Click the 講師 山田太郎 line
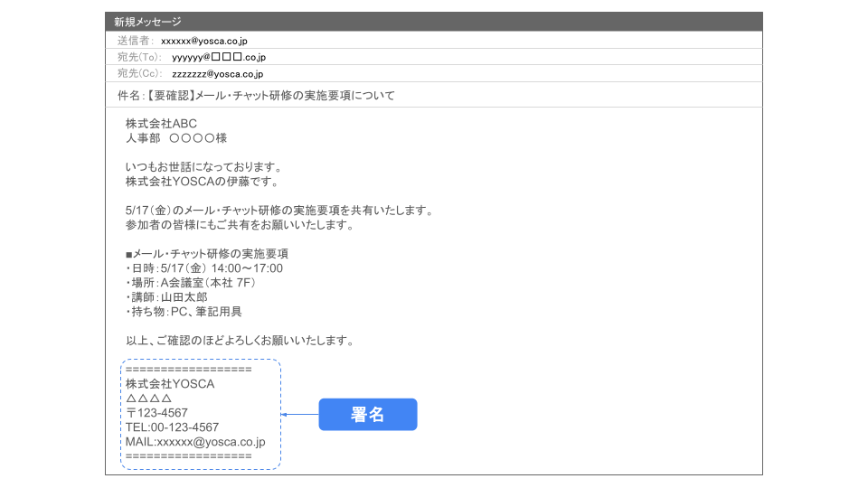Image resolution: width=868 pixels, height=488 pixels. coord(166,297)
